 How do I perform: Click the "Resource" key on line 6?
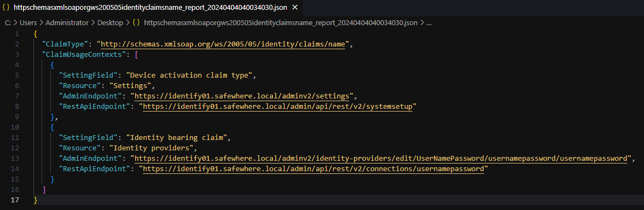80,86
